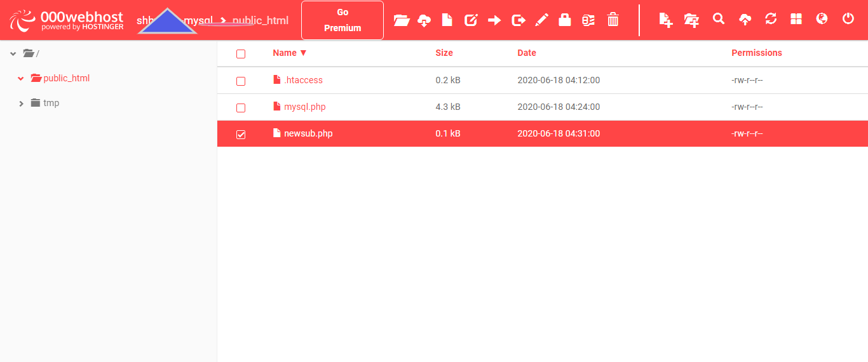Viewport: 868px width, 362px height.
Task: Click the delete trash can icon
Action: click(613, 20)
